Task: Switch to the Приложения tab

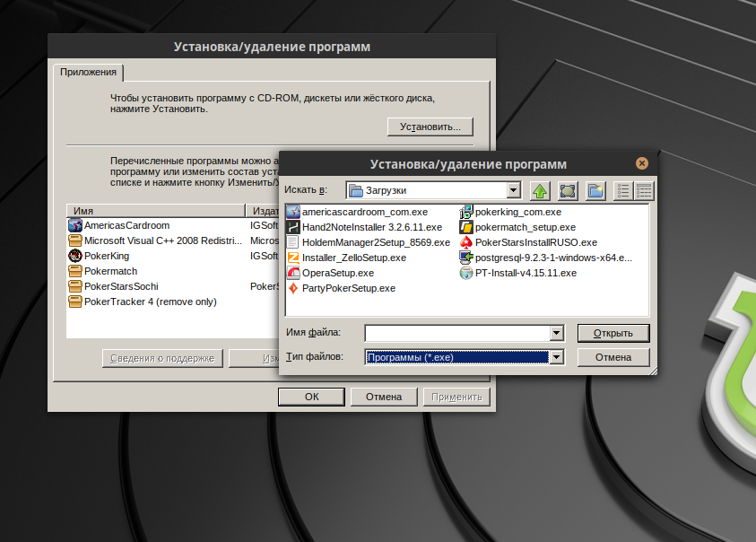Action: tap(88, 73)
